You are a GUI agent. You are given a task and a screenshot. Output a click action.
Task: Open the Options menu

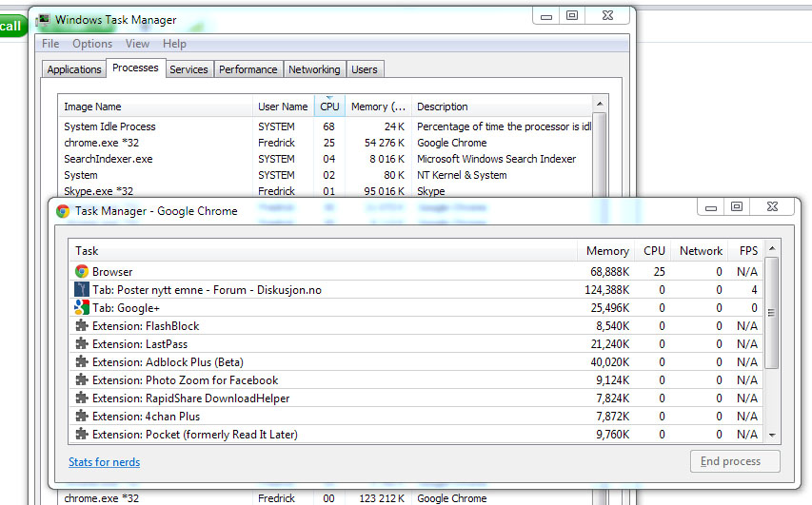[92, 44]
